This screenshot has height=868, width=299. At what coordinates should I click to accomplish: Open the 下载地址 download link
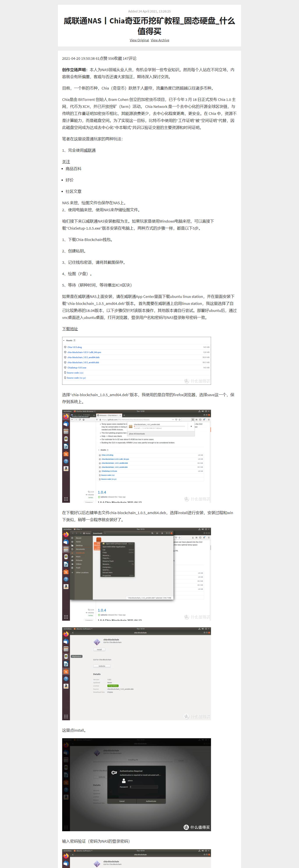[x=70, y=329]
